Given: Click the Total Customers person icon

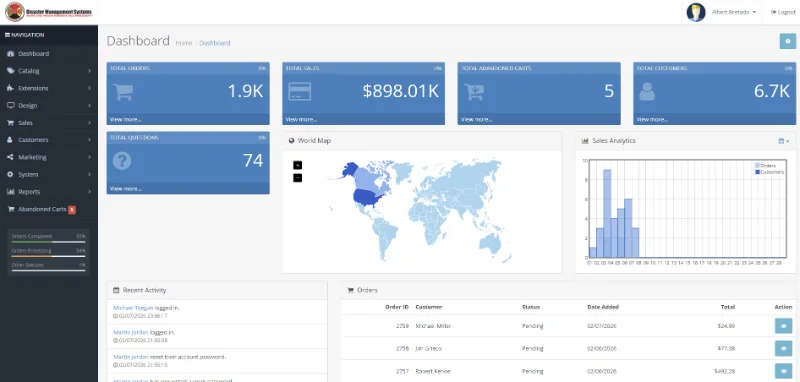Looking at the screenshot, I should pos(647,92).
